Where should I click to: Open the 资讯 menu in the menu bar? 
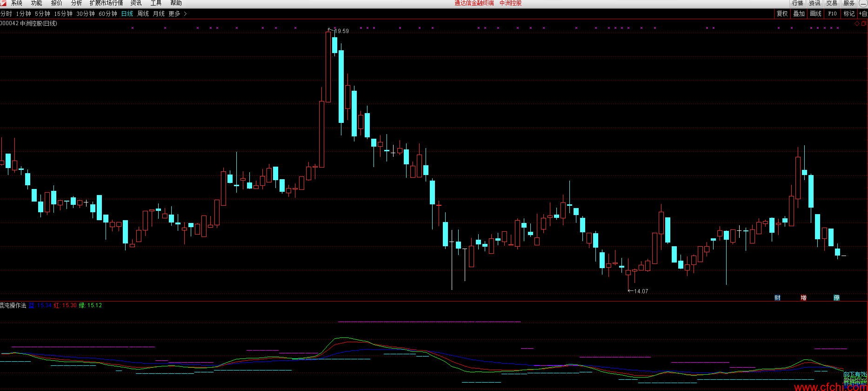click(x=136, y=3)
